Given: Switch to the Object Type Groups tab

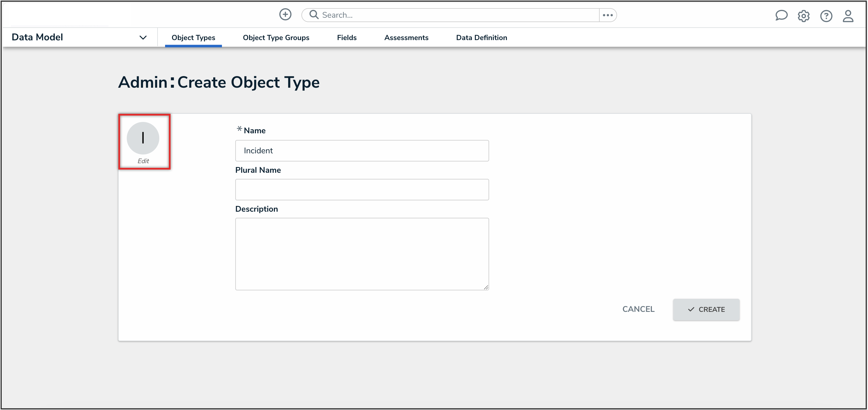Looking at the screenshot, I should pos(276,38).
